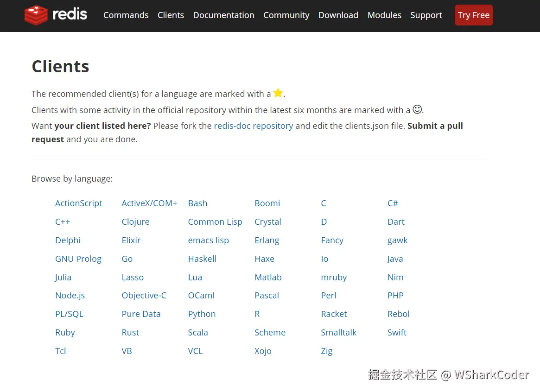Show Rebol clients
The width and height of the screenshot is (540, 392).
[x=399, y=314]
